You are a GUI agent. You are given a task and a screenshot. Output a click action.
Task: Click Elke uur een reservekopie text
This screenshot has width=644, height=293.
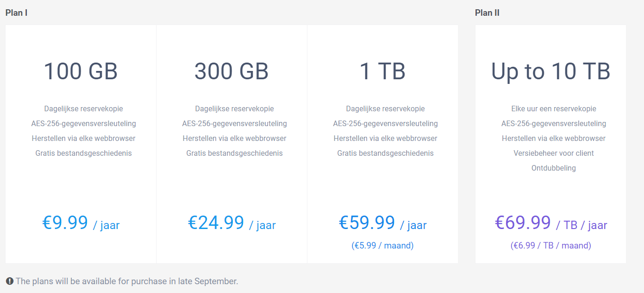click(553, 108)
